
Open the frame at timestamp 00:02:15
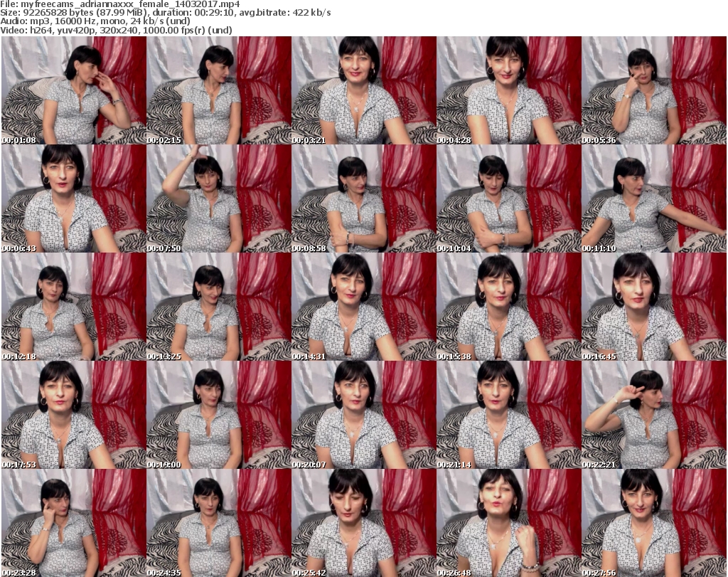tap(219, 90)
